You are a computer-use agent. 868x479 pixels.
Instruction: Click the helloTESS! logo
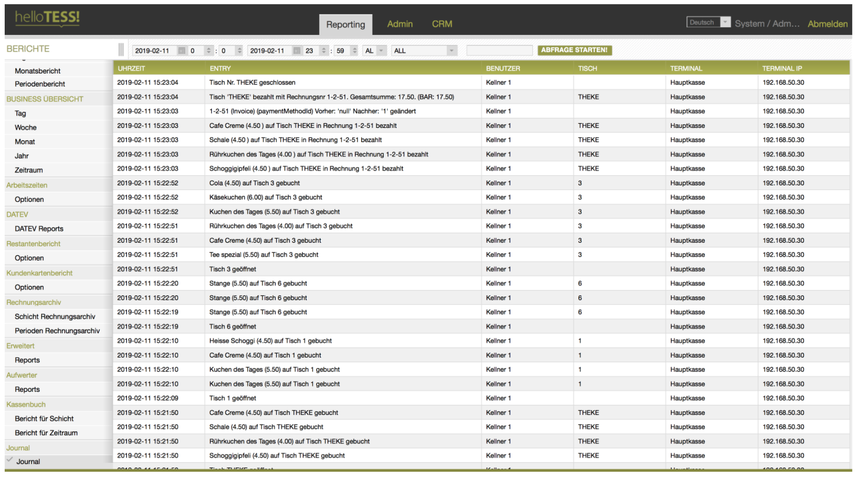(x=47, y=18)
